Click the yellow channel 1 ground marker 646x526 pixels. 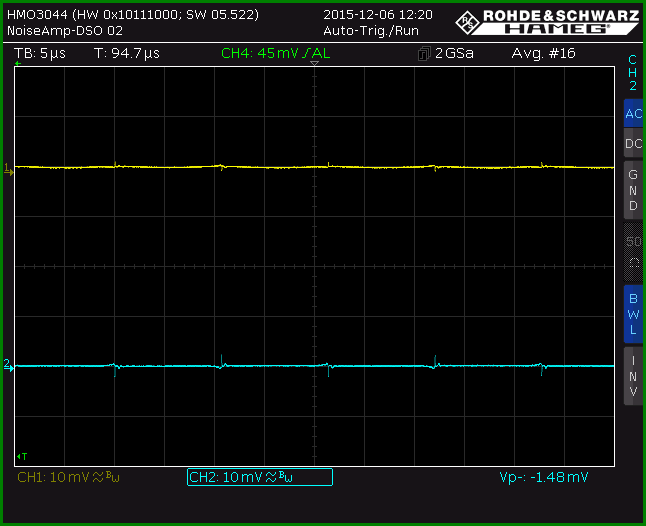tap(8, 169)
